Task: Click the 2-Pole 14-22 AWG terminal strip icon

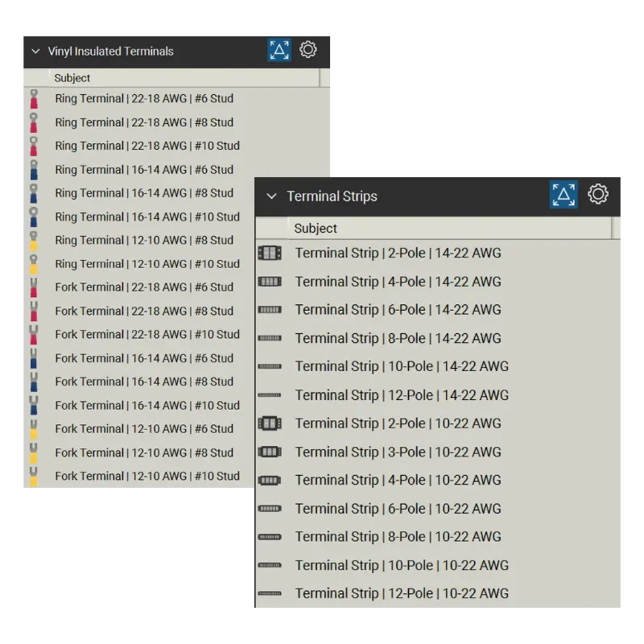Action: (x=270, y=253)
